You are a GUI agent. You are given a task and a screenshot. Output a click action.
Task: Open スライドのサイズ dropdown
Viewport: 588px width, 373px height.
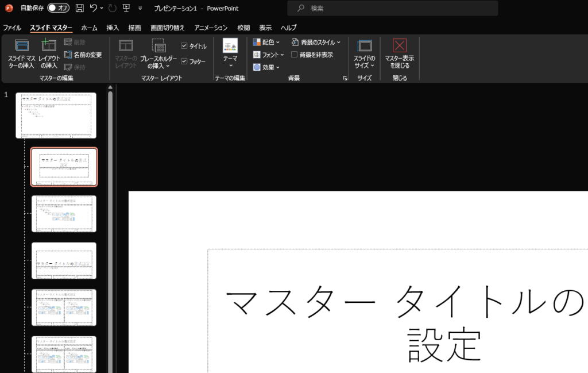coord(364,53)
